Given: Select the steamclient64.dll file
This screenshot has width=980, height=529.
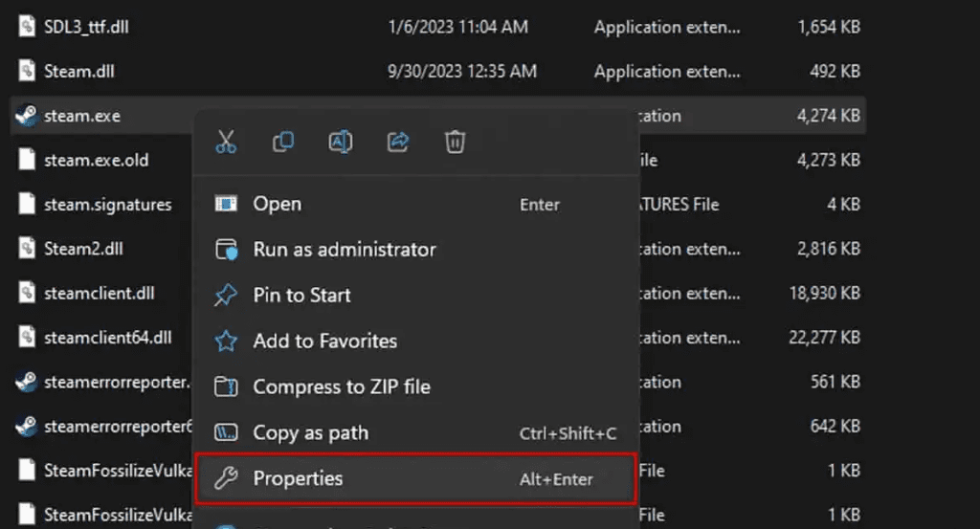Looking at the screenshot, I should pyautogui.click(x=107, y=337).
